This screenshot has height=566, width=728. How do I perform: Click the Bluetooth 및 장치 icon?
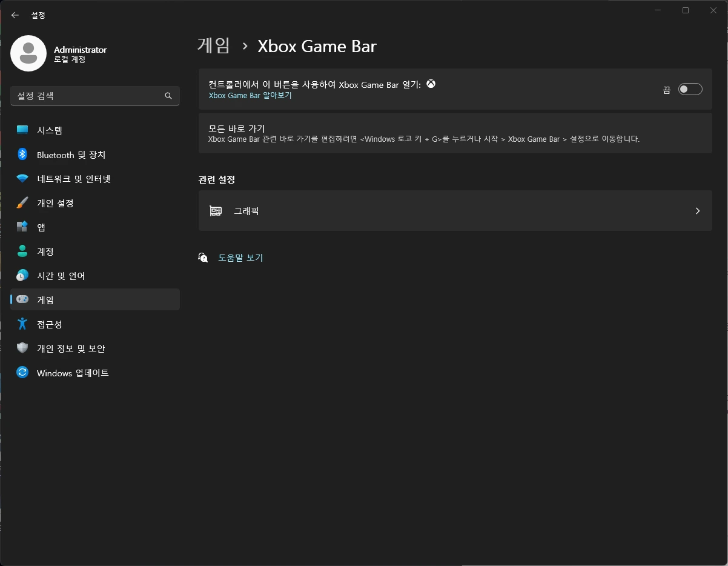(22, 155)
